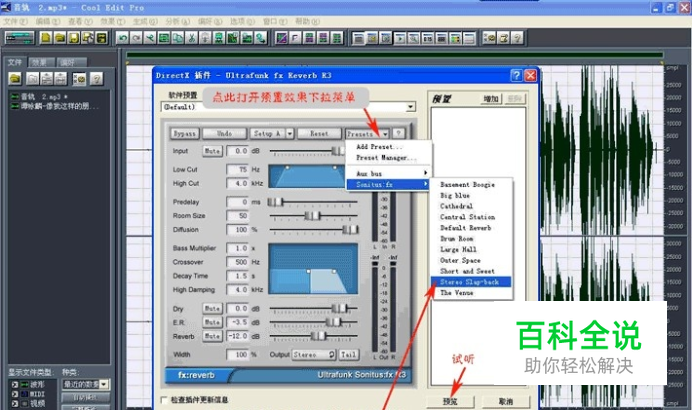
Task: Switch to the Effects tab in left panel
Action: point(40,63)
